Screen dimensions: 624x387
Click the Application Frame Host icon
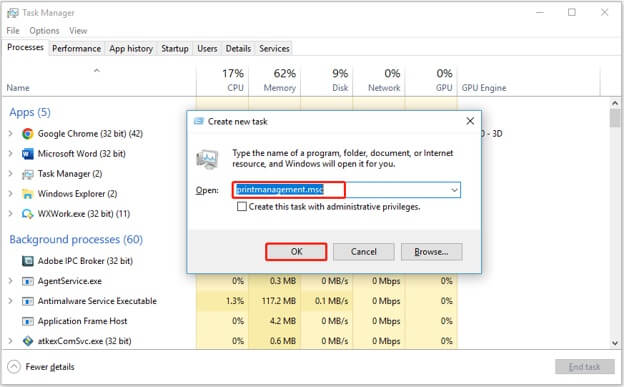[x=27, y=321]
